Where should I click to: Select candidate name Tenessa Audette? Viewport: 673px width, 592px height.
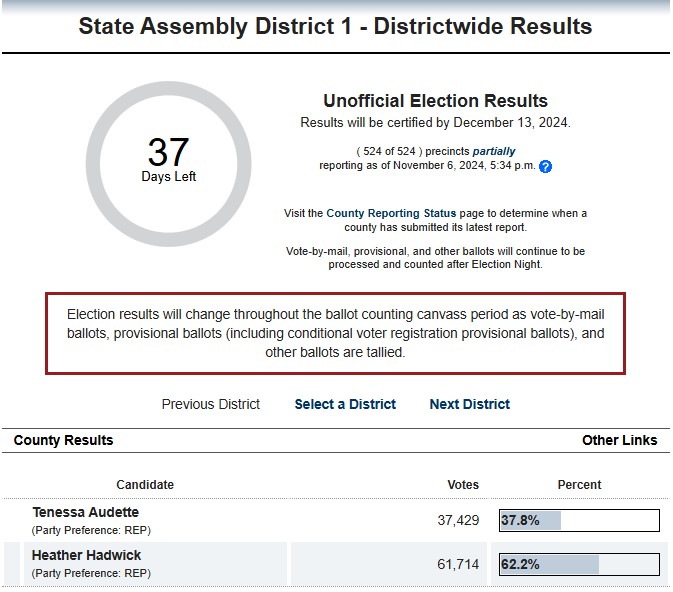(86, 513)
